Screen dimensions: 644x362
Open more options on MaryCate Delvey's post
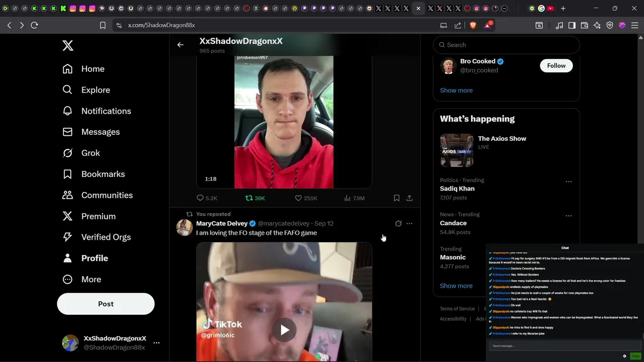[410, 223]
